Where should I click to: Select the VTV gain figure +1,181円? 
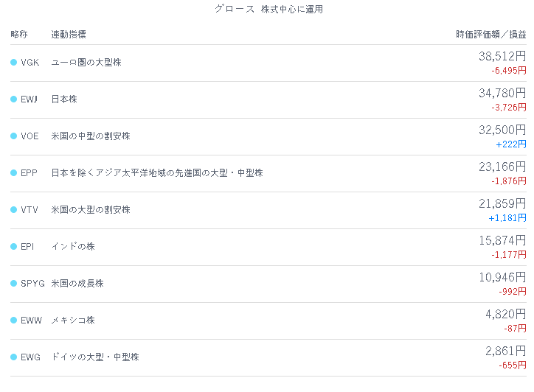click(x=507, y=218)
